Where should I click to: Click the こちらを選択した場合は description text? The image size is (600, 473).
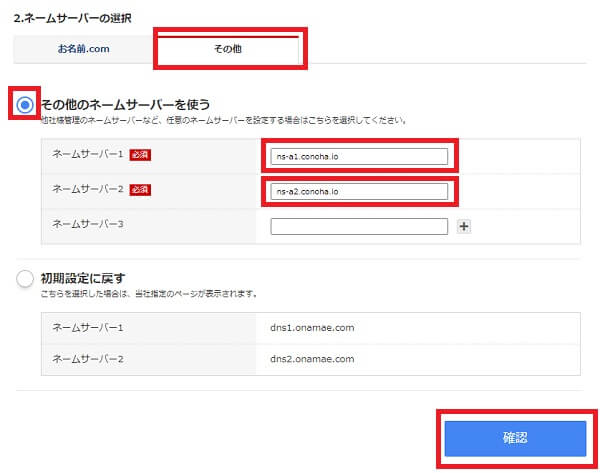pyautogui.click(x=149, y=294)
